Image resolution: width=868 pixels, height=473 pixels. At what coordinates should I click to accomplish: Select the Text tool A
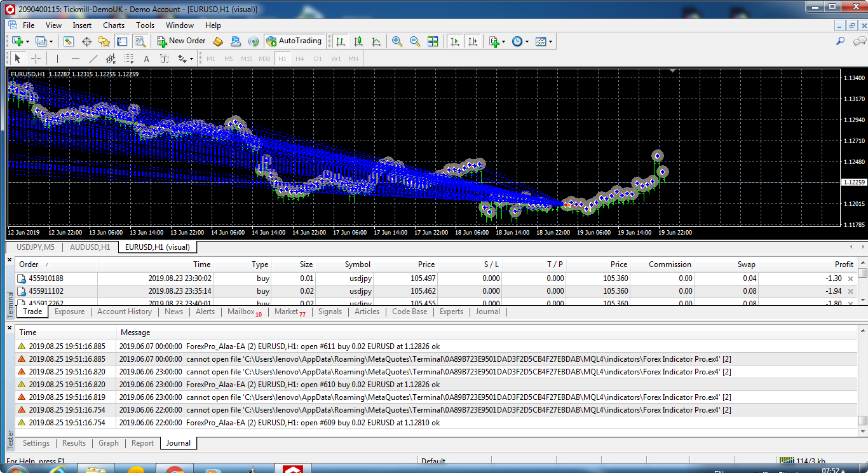click(146, 58)
